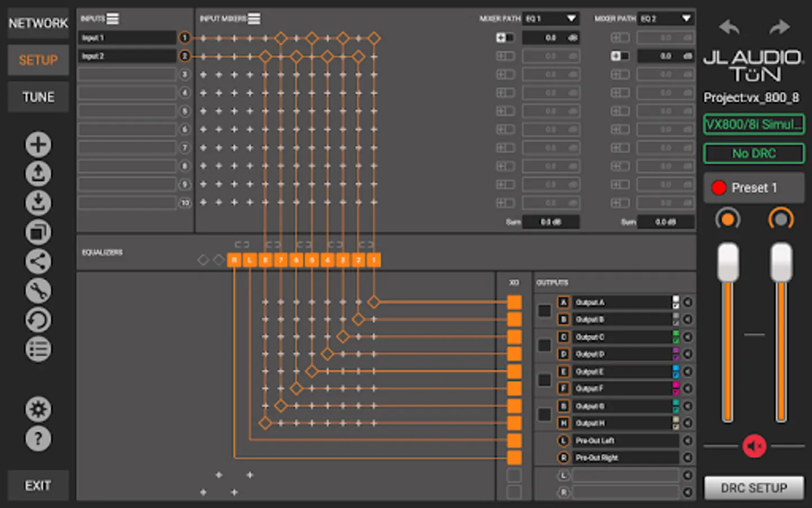Select the orange EQ block labeled R
This screenshot has width=812, height=508.
tap(234, 260)
